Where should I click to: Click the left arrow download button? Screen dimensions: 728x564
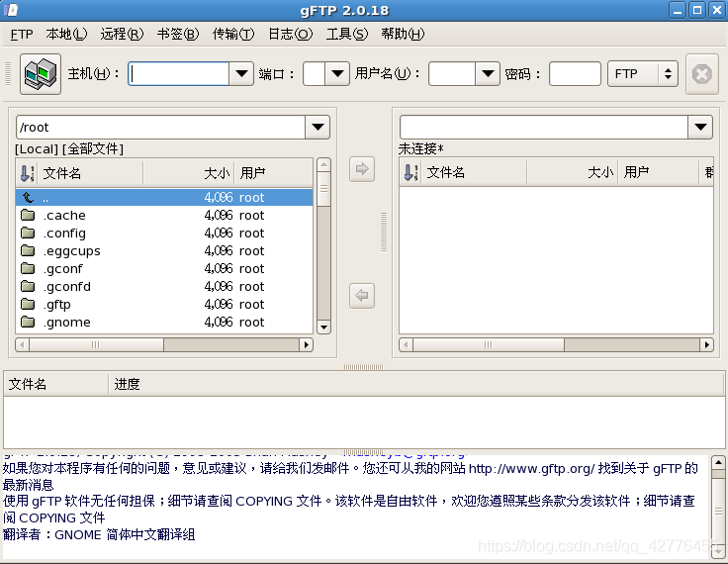click(362, 296)
